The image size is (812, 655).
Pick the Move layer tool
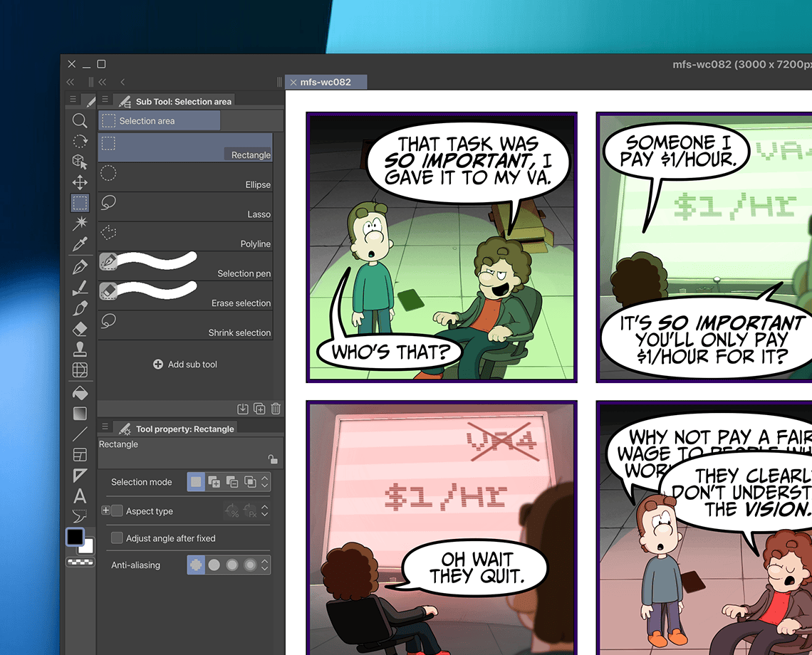click(x=80, y=182)
